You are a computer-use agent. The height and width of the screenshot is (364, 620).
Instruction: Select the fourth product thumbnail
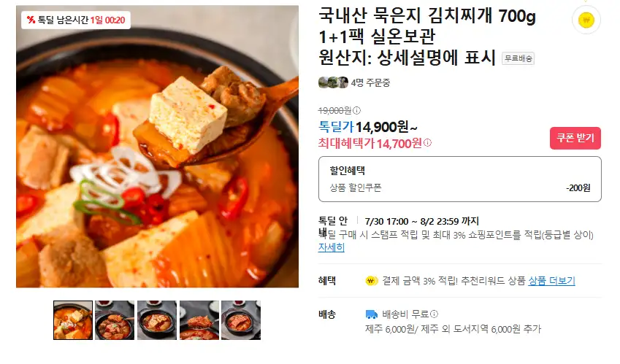tap(199, 320)
